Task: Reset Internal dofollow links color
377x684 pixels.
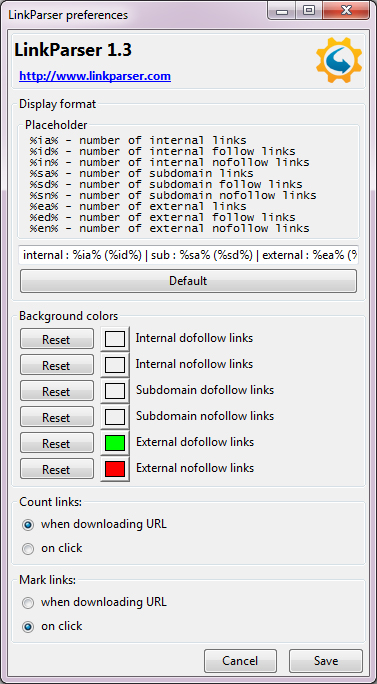Action: [x=57, y=339]
